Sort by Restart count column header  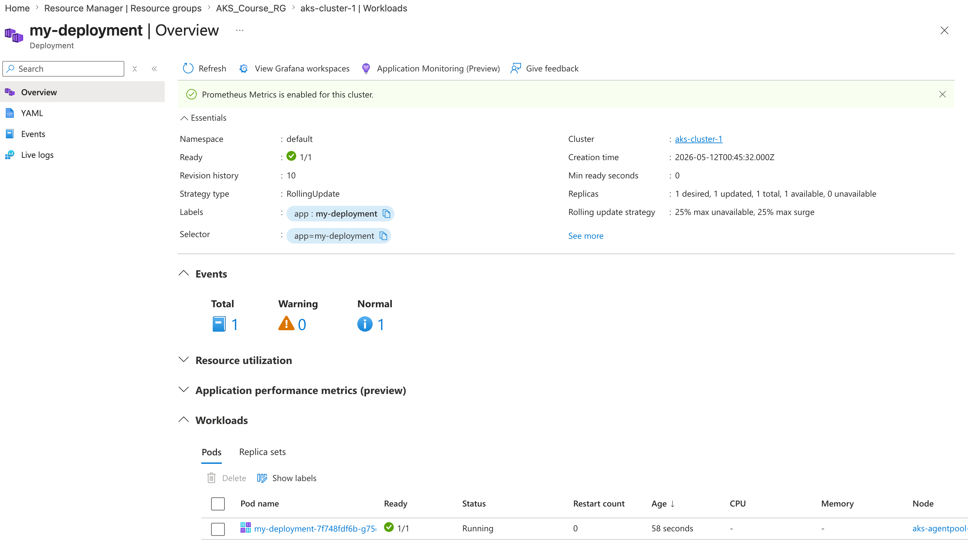(x=599, y=504)
